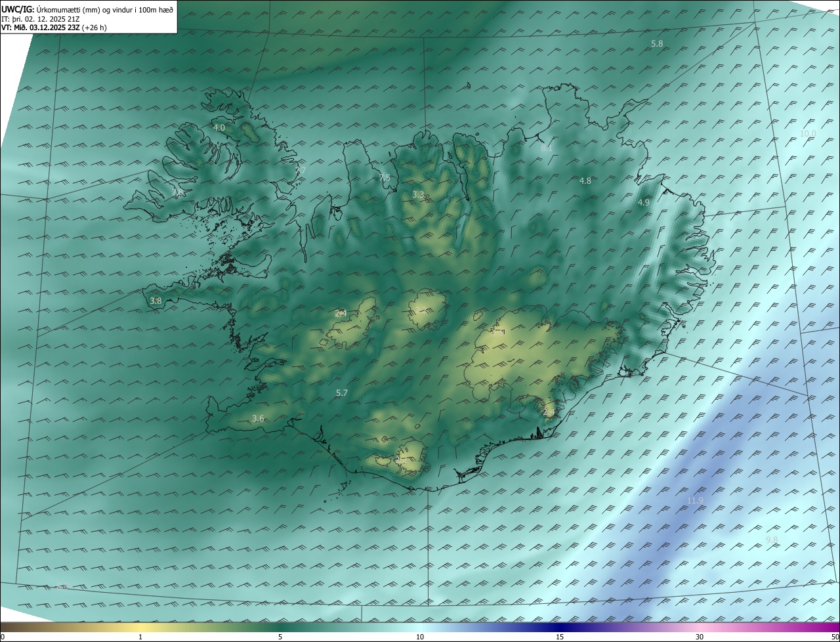Viewport: 840px width, 642px height.
Task: Click the 5 tick on the color scale
Action: [280, 637]
